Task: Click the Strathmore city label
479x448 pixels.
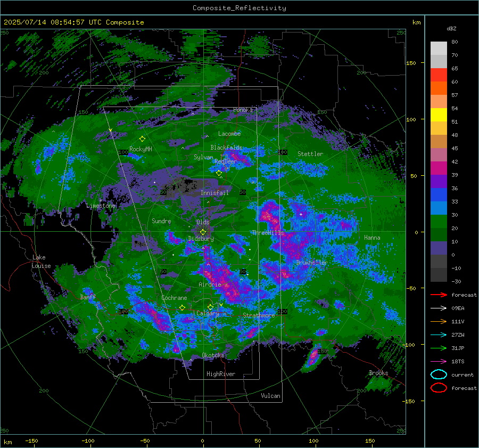Action: point(259,315)
